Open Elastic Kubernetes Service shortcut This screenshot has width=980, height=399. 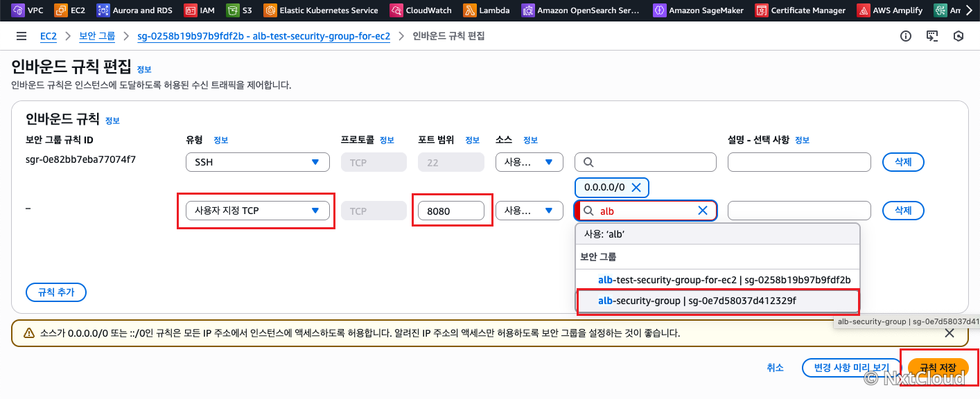pyautogui.click(x=322, y=10)
